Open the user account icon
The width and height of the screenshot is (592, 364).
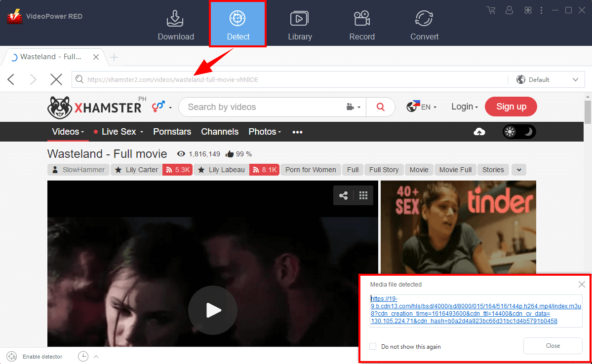coord(510,10)
